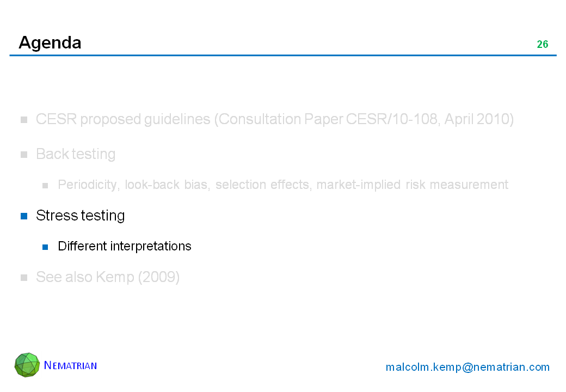Select the Back testing agenda item

click(75, 154)
